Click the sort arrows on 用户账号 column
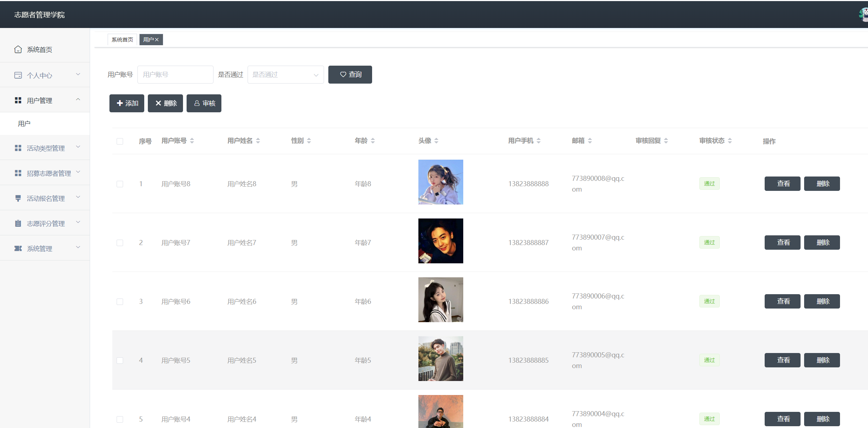This screenshot has height=428, width=868. [192, 141]
